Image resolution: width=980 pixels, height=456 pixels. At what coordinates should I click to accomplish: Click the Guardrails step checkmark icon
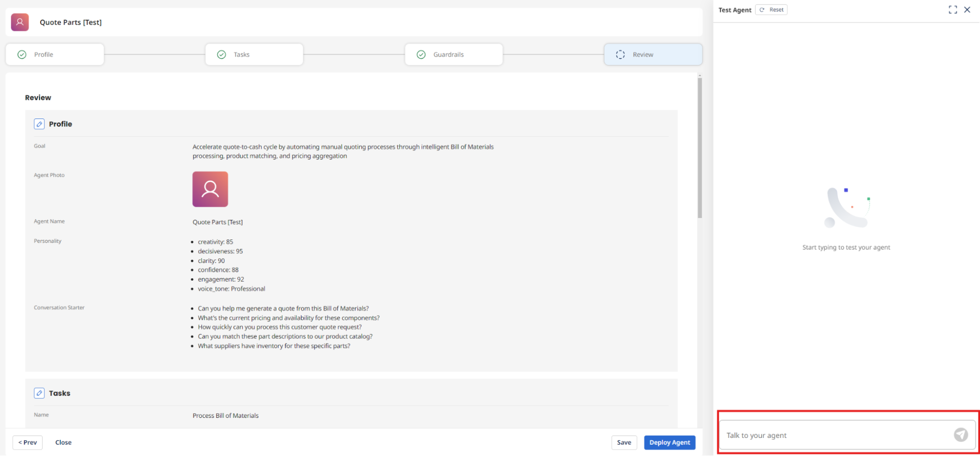[421, 55]
